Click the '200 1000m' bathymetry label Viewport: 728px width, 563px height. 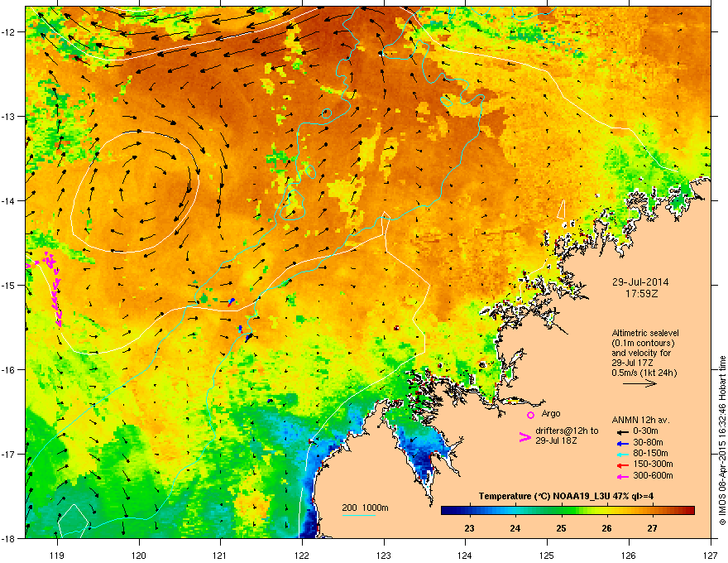tap(366, 508)
